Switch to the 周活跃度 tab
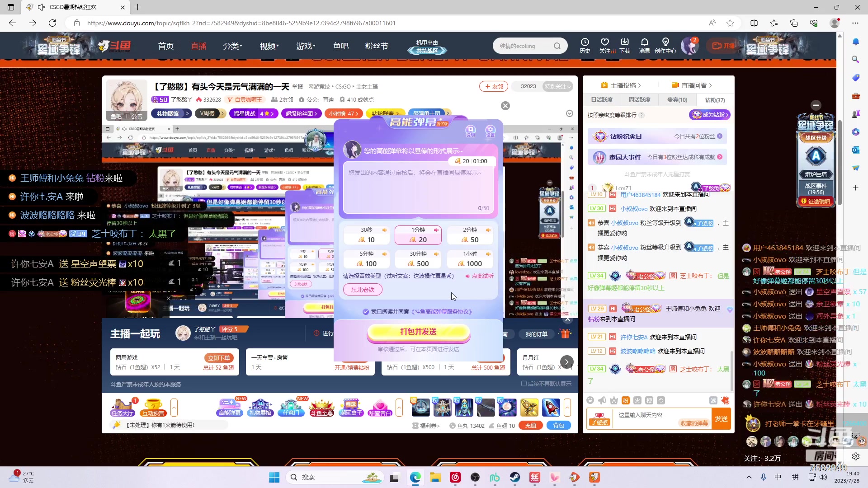 pos(639,100)
